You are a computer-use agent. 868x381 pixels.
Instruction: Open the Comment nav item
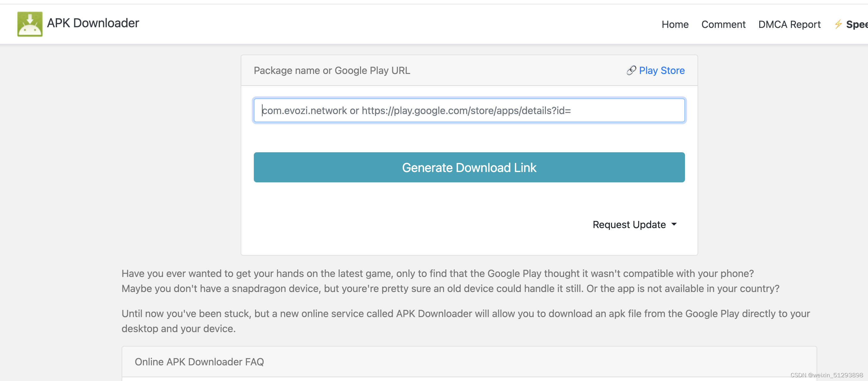pyautogui.click(x=723, y=24)
